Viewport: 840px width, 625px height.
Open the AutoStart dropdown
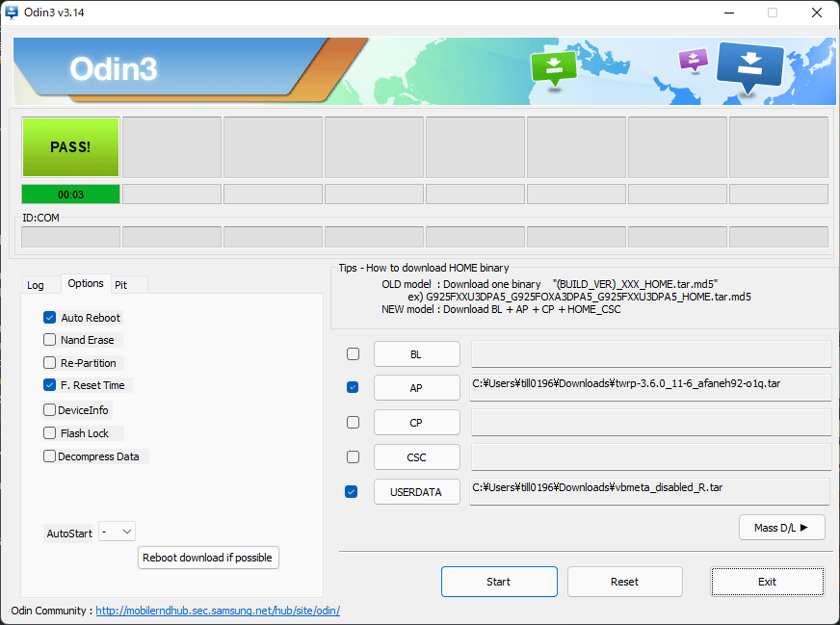[117, 532]
